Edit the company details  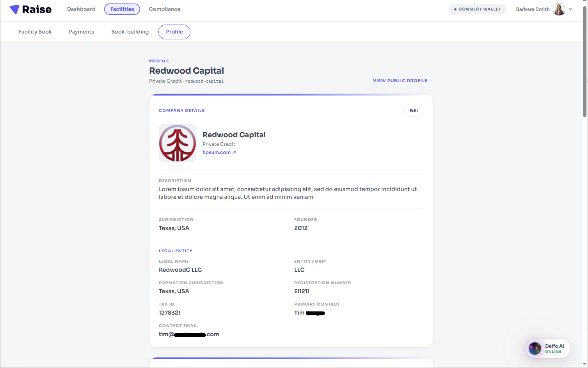click(x=414, y=111)
